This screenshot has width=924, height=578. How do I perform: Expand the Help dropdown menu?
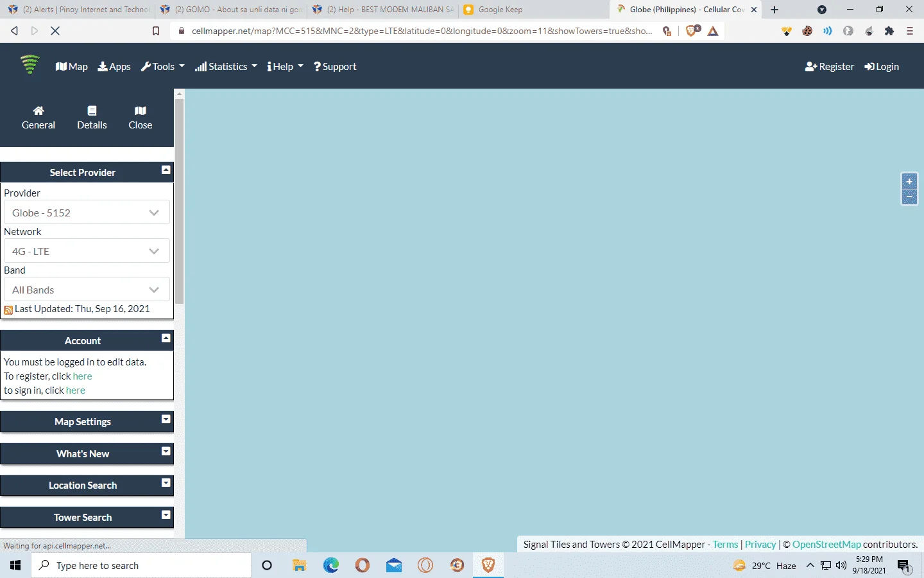click(285, 67)
